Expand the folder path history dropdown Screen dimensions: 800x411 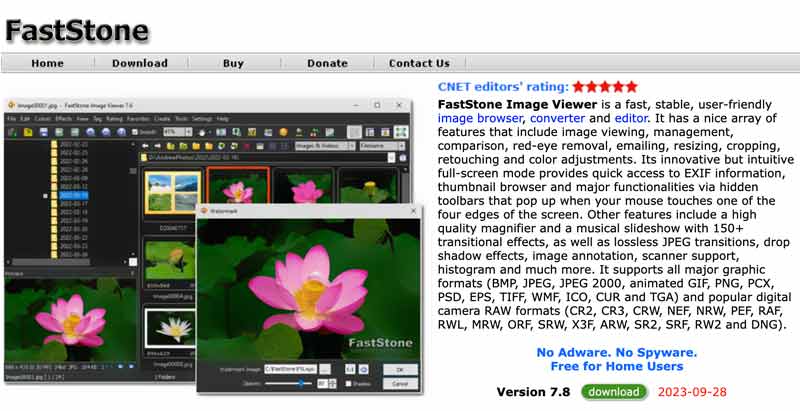tap(391, 158)
